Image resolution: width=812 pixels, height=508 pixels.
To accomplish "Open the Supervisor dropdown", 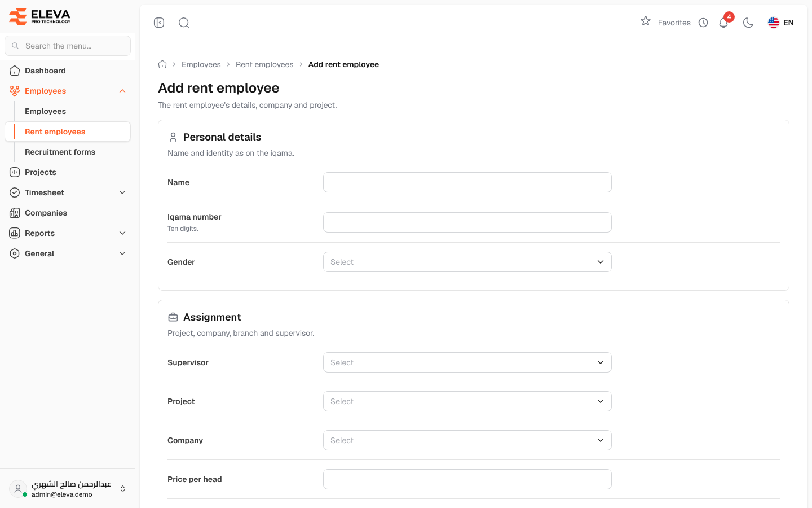I will (467, 362).
